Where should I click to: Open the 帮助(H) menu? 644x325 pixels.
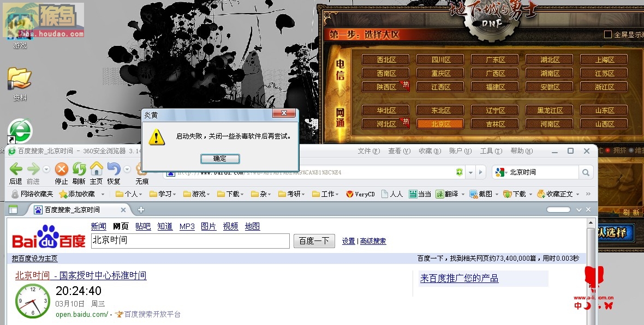click(522, 151)
